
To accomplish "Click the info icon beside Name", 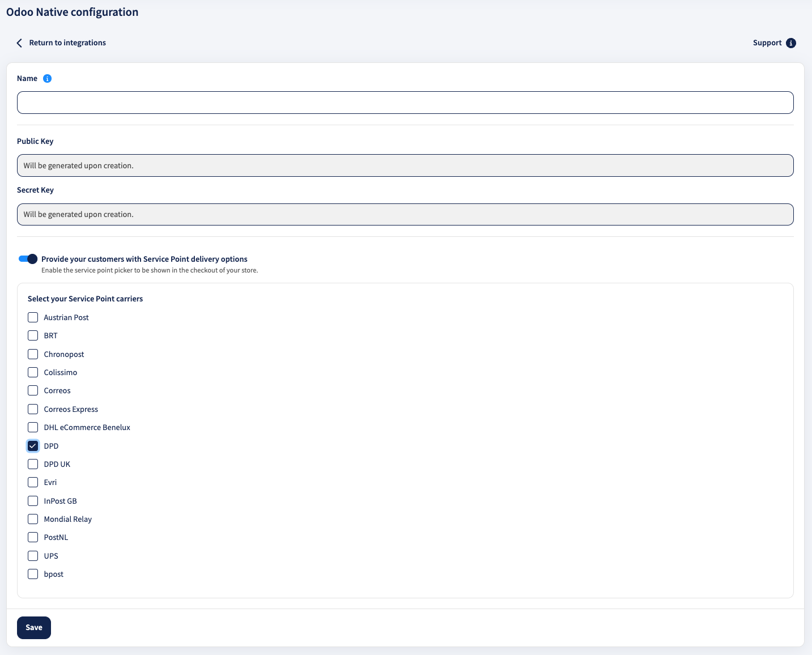I will 48,78.
